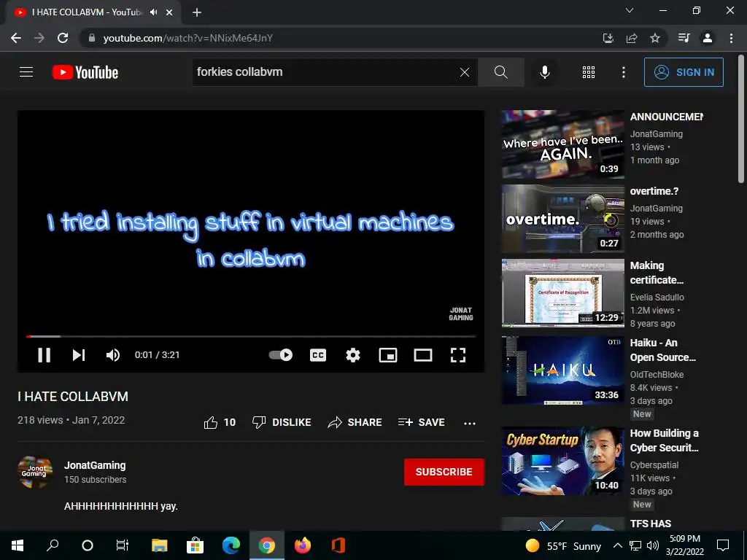This screenshot has width=747, height=560.
Task: Open media controls icon in toolbar
Action: 684,38
